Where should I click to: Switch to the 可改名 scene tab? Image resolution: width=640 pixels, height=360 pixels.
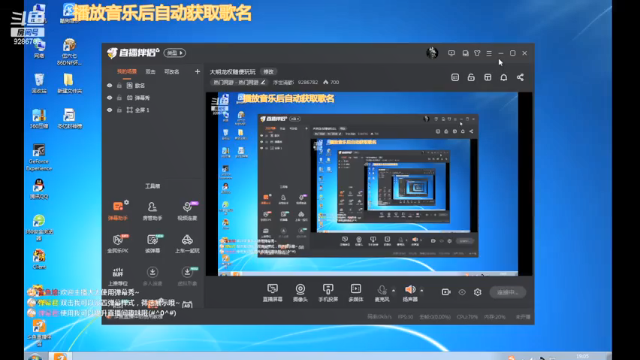[171, 71]
